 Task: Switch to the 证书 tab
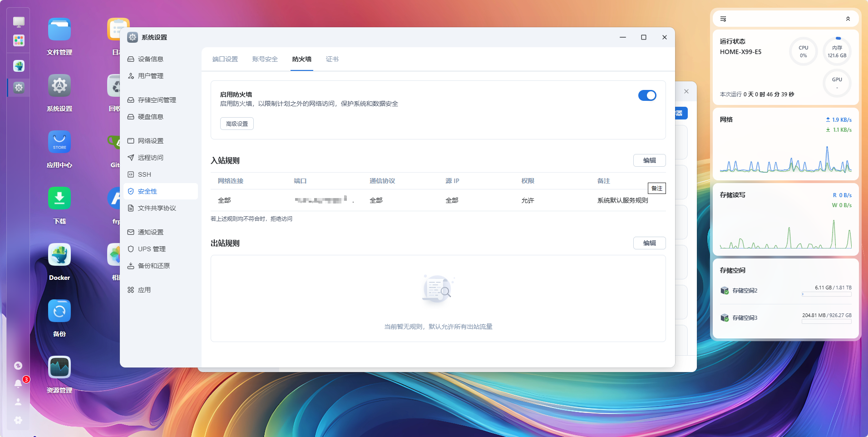point(332,59)
